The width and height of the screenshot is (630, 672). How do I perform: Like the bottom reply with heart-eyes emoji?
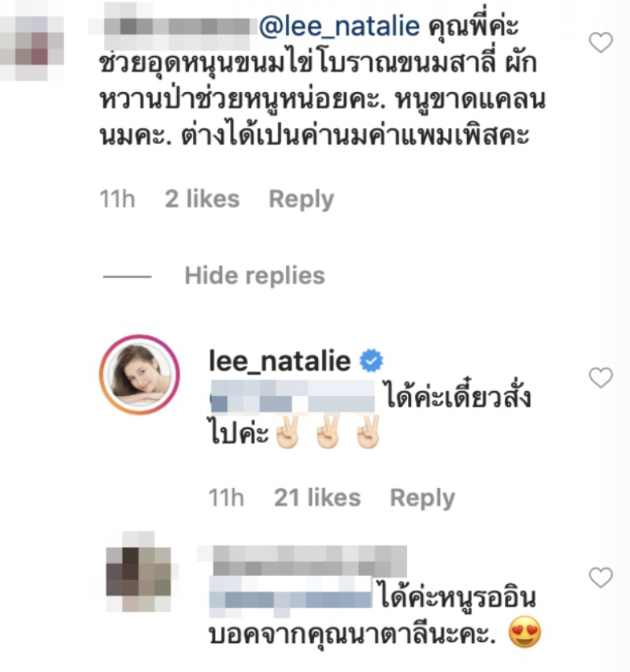[x=600, y=578]
